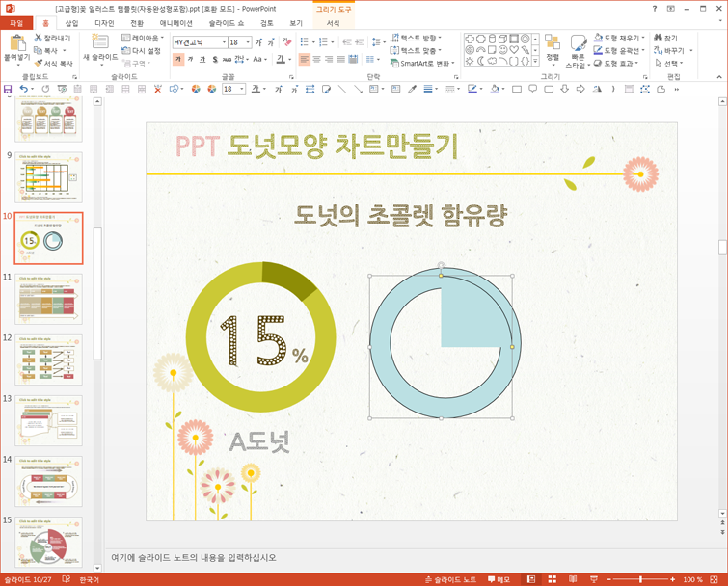
Task: Click the Find (찾기) binoculars icon
Action: pyautogui.click(x=658, y=38)
